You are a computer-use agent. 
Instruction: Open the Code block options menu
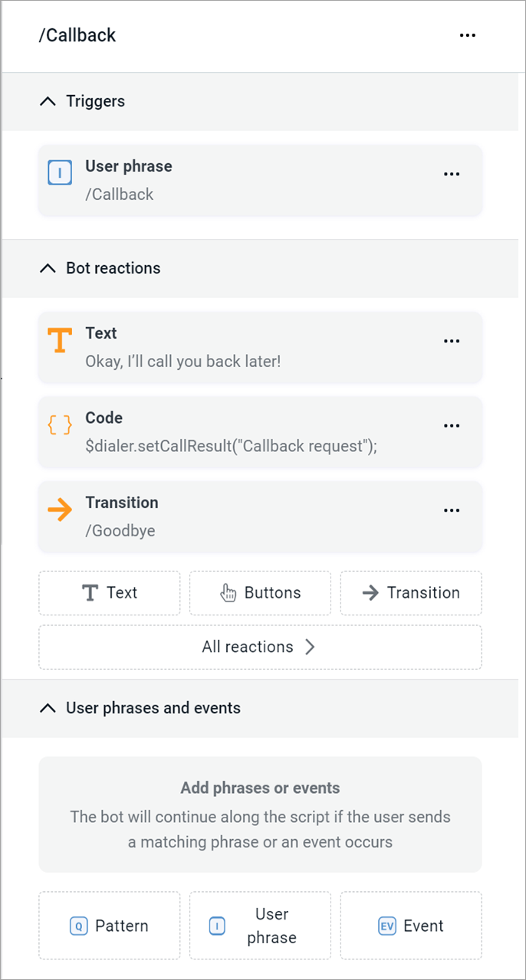[x=452, y=425]
